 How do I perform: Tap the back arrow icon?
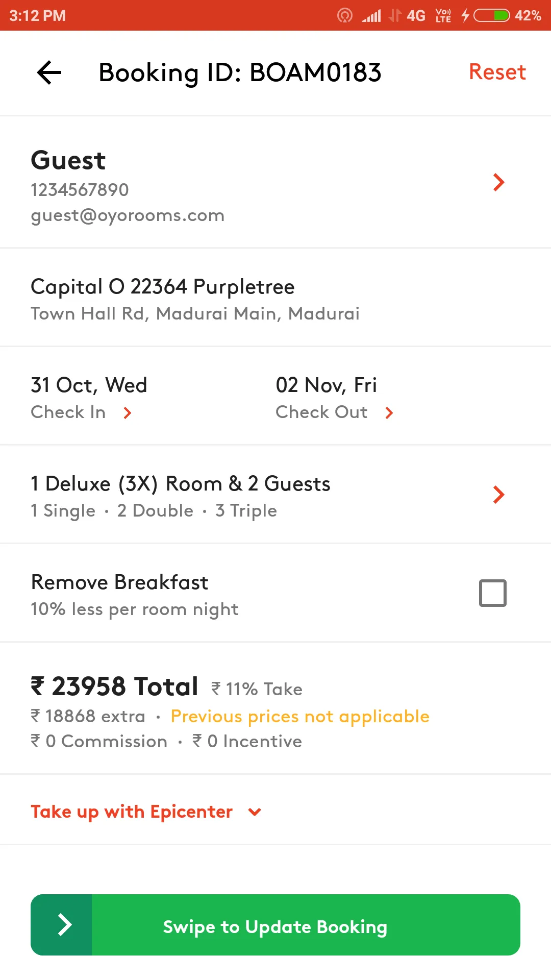(x=49, y=72)
